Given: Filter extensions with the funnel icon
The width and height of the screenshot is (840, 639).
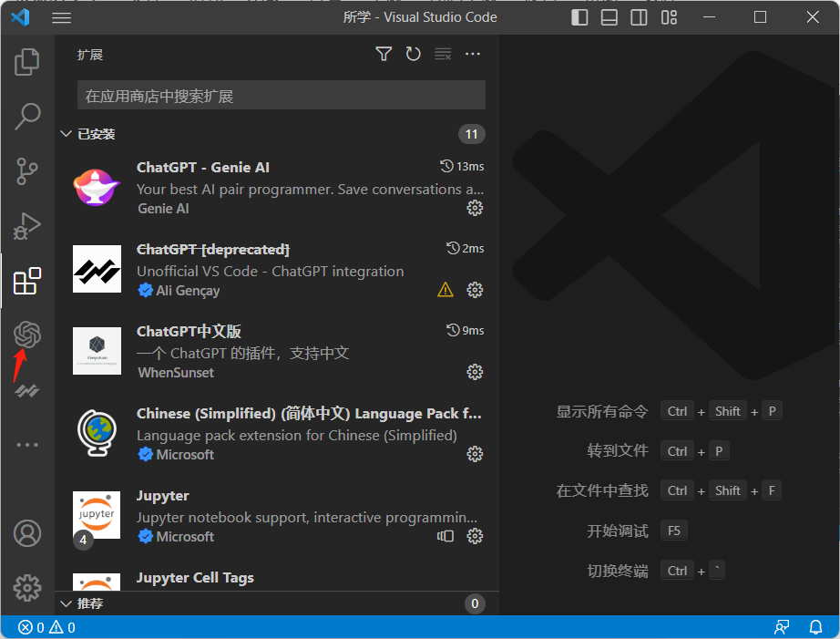Looking at the screenshot, I should coord(384,54).
